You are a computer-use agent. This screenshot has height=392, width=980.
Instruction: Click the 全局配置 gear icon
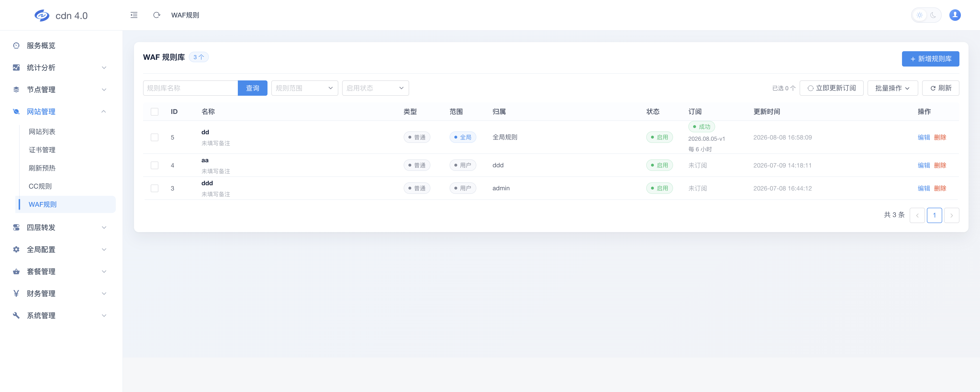click(16, 250)
